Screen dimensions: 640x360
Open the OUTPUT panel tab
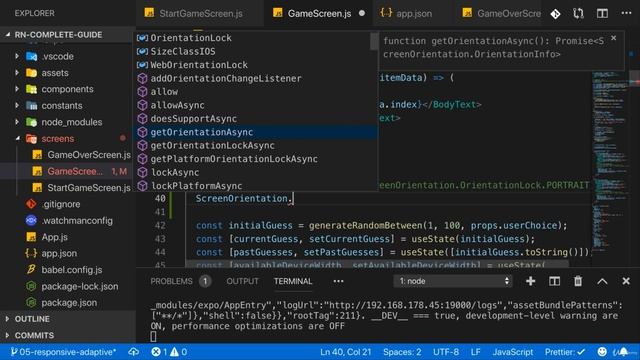pos(242,281)
